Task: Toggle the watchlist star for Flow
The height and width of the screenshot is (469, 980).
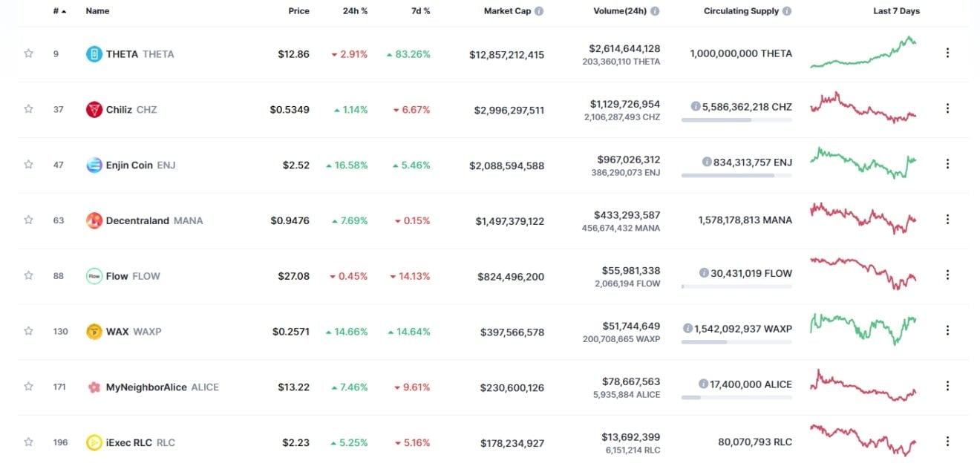Action: click(x=28, y=275)
